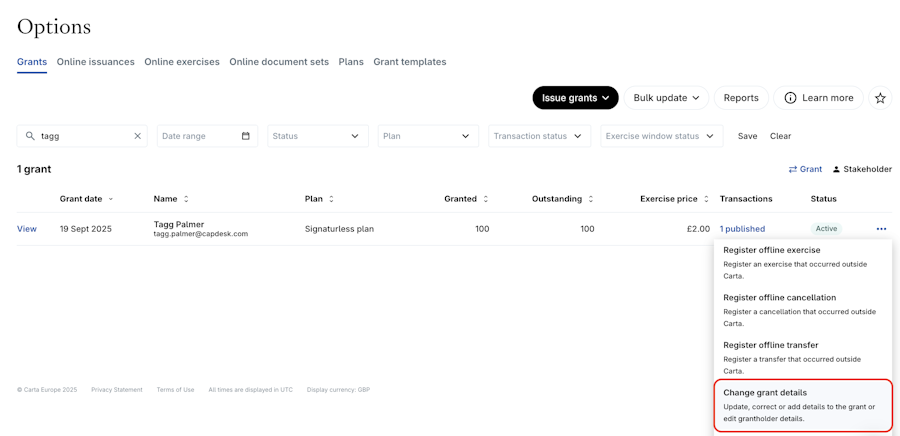This screenshot has height=436, width=900.
Task: Sort by Name column arrows
Action: tap(186, 199)
